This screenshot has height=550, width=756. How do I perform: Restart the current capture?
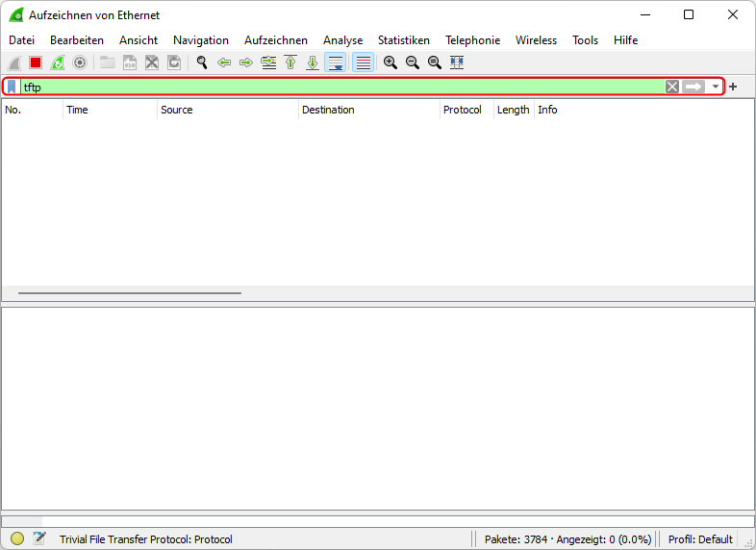tap(58, 62)
